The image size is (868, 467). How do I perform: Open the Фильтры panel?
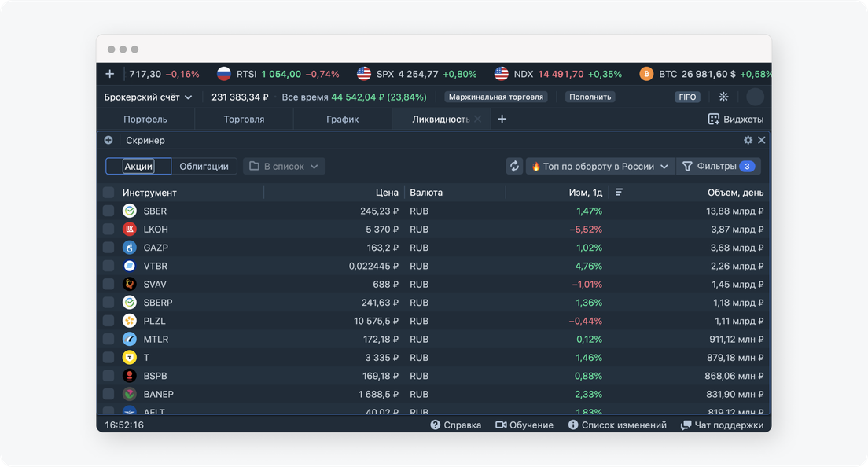718,166
